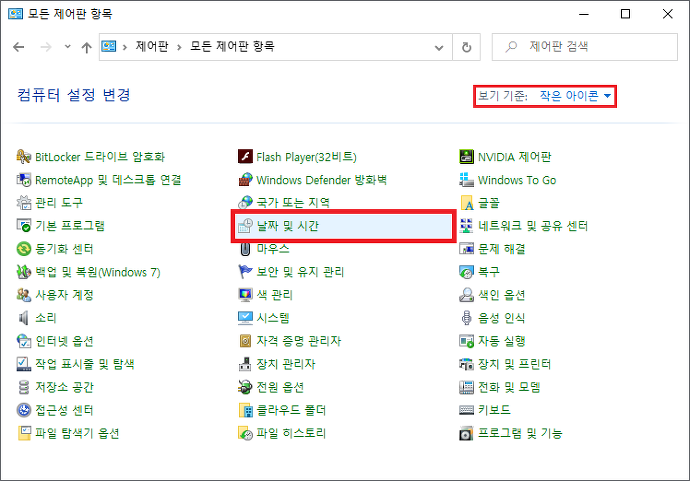
Task: Open the 클라우드 폴더 icon
Action: pos(245,410)
